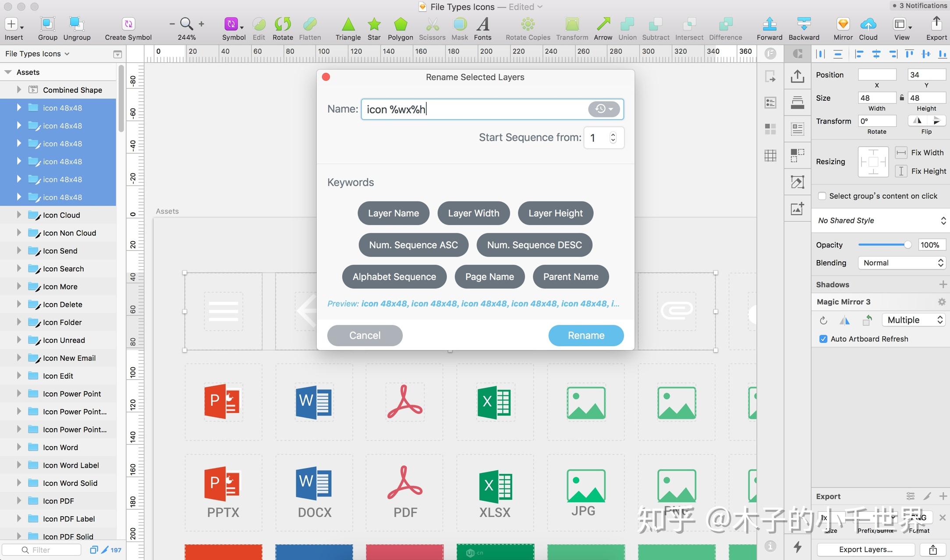Click the Filter search field

[x=42, y=550]
